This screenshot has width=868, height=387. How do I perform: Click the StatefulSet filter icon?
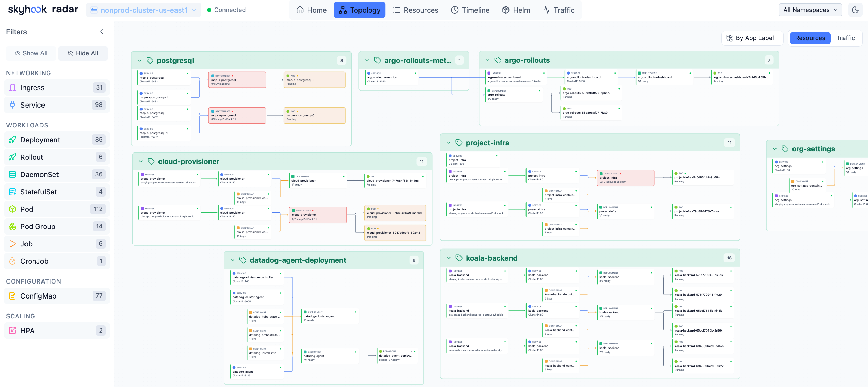(x=12, y=192)
